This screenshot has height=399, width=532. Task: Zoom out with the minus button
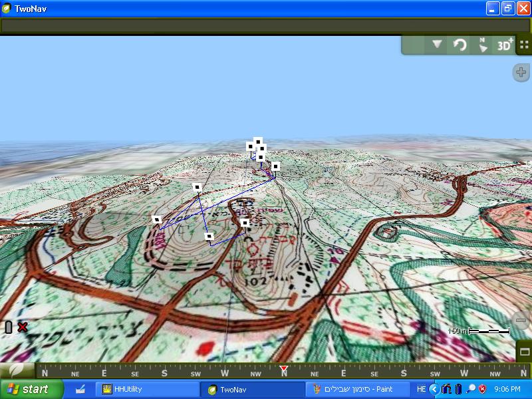(x=521, y=321)
